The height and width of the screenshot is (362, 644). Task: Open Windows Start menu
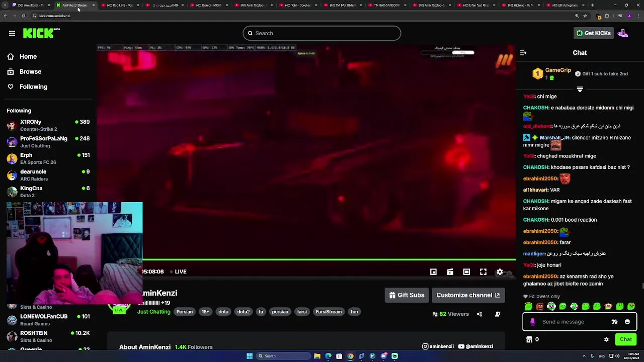250,356
